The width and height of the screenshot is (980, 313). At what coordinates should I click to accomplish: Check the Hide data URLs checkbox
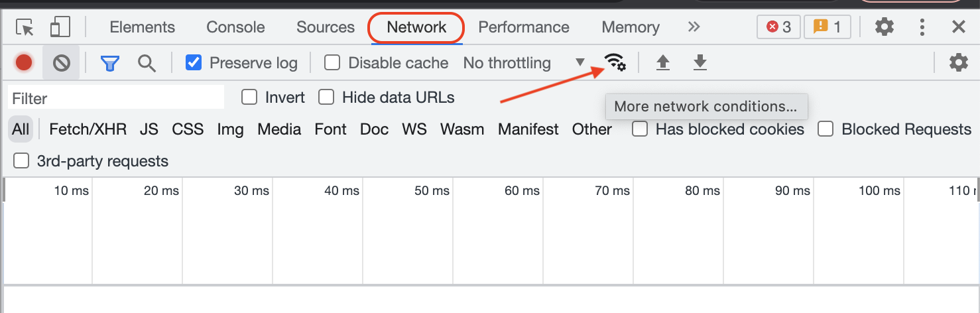(326, 97)
